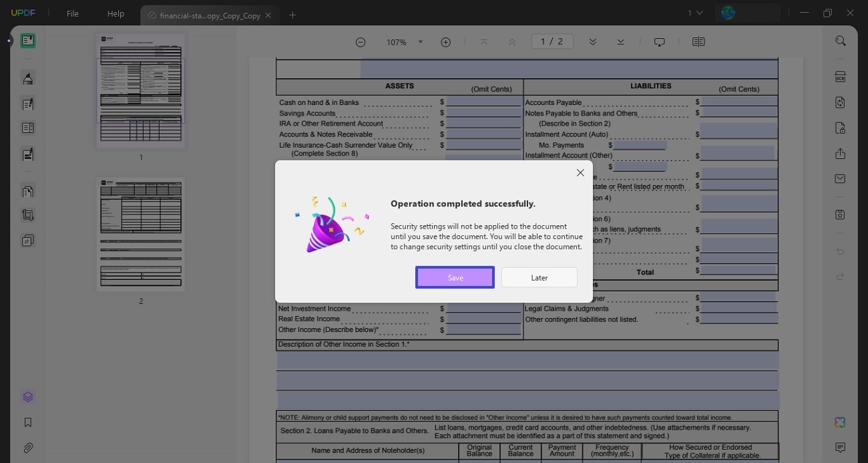Add a new tab with plus icon
Image resolution: width=868 pixels, height=463 pixels.
292,15
